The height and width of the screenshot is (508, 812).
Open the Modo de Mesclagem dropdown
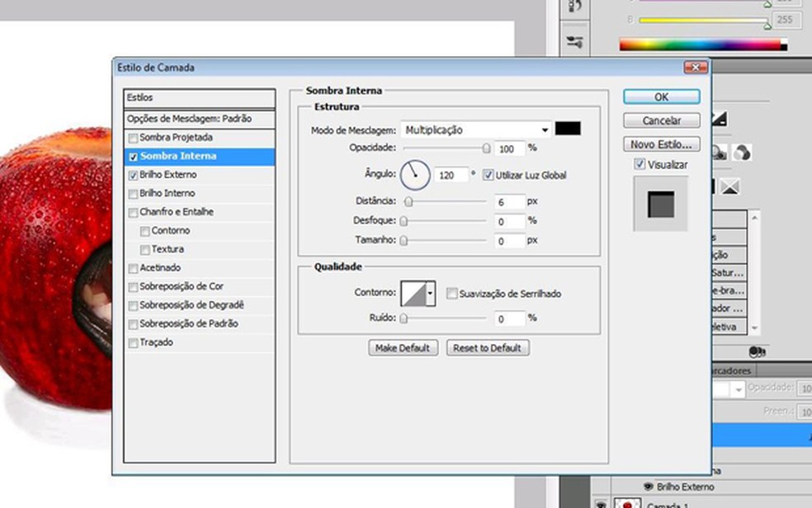(x=475, y=129)
